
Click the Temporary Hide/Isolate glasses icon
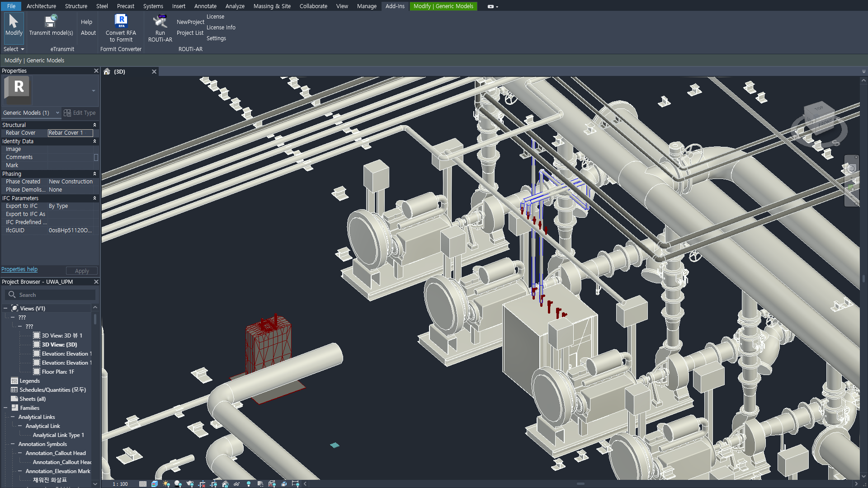pyautogui.click(x=236, y=484)
